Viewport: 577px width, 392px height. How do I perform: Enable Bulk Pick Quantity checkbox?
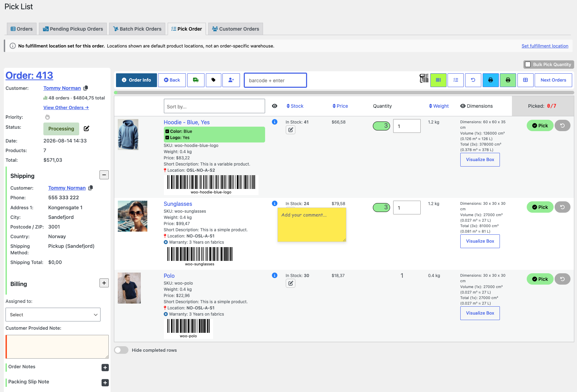(x=528, y=64)
